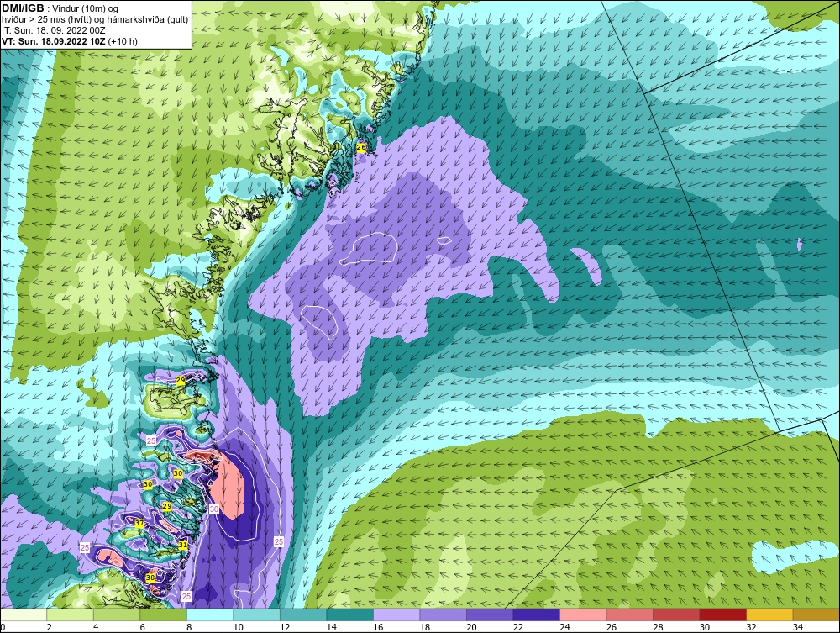
Task: Click legend scale number 16
Action: pos(378,627)
